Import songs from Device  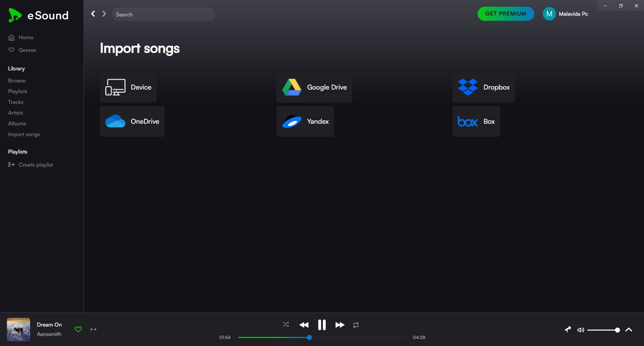[128, 87]
